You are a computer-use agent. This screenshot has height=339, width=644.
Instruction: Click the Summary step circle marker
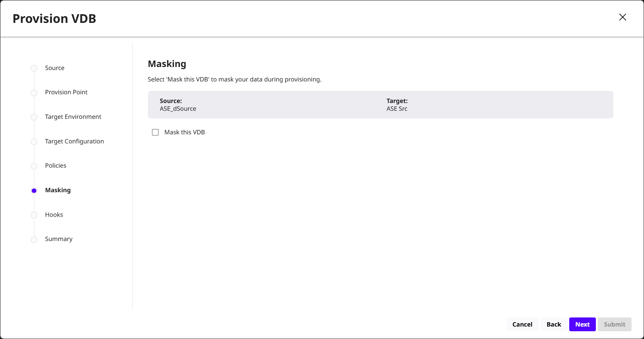[x=34, y=239]
